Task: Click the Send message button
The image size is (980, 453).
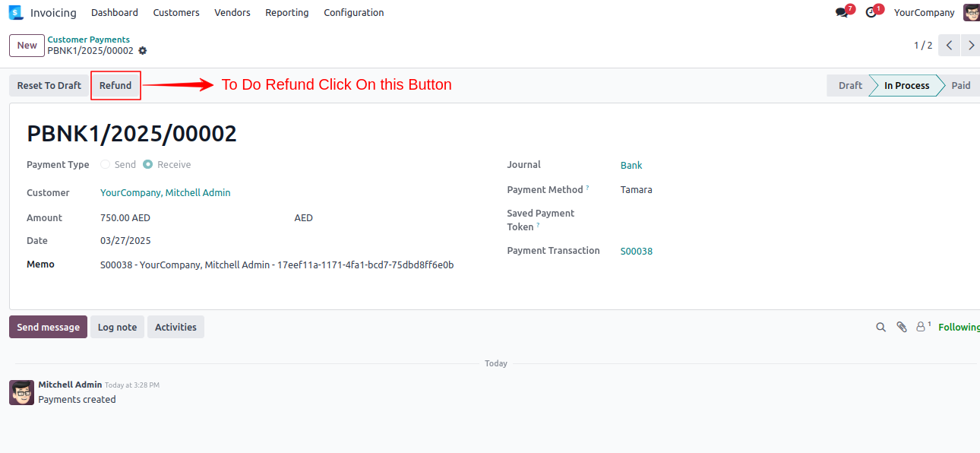Action: (x=48, y=327)
